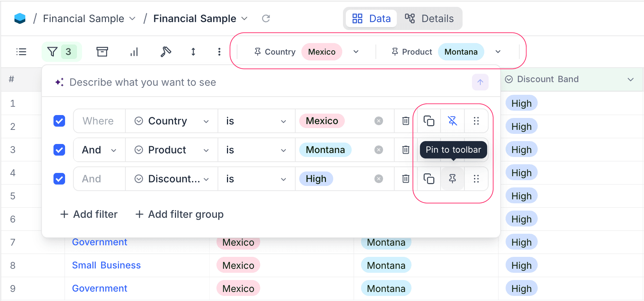Open the bar chart toolbar icon

[134, 52]
